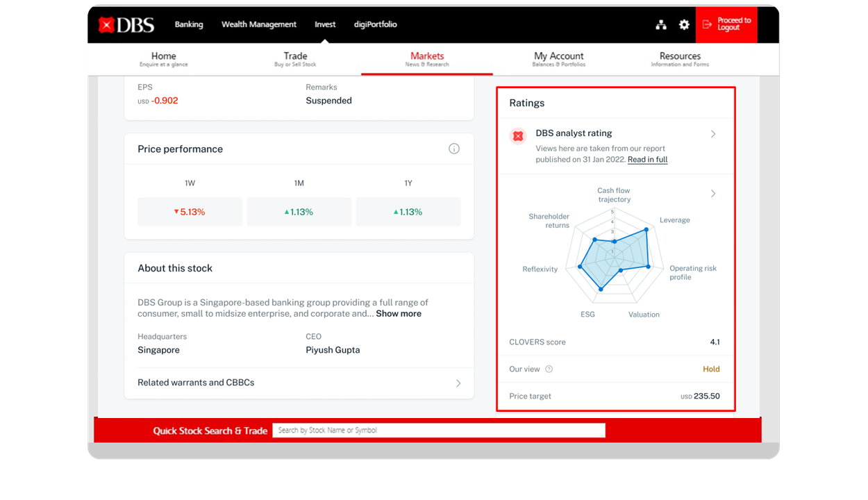Image resolution: width=868 pixels, height=500 pixels.
Task: Click the Quick Stock Search input field
Action: [x=439, y=431]
